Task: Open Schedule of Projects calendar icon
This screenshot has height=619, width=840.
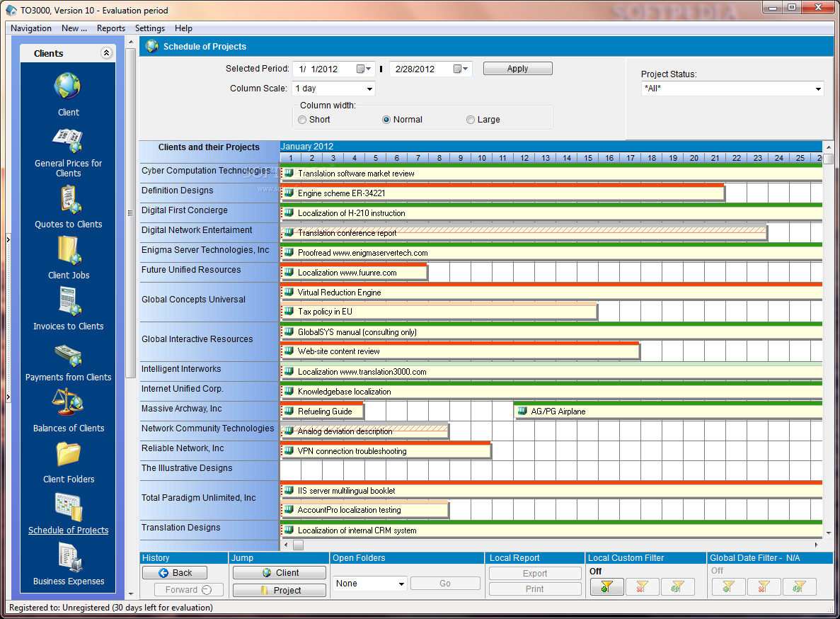Action: pos(69,506)
